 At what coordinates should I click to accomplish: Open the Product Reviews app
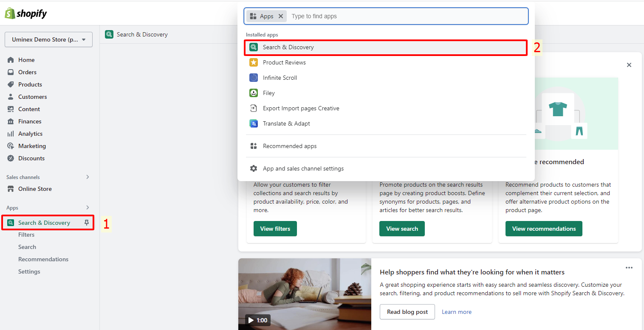pyautogui.click(x=284, y=62)
